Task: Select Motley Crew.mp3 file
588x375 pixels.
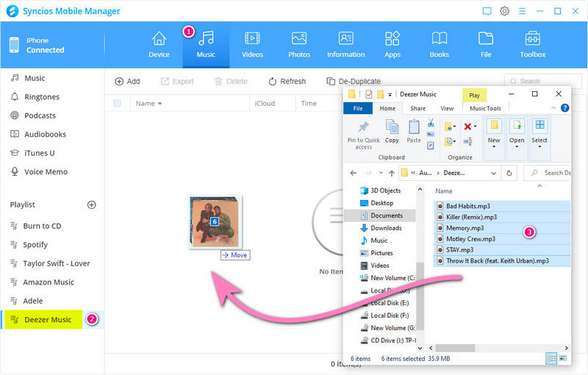Action: 470,239
